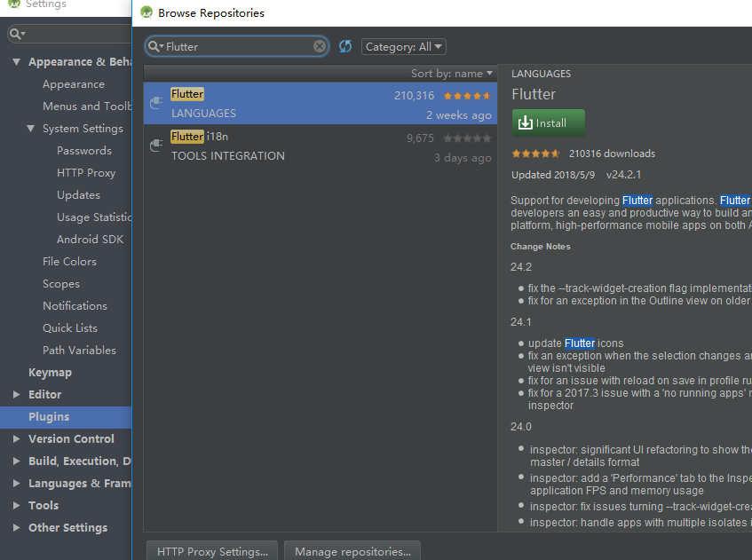Viewport: 752px width, 560px height.
Task: Select the Plugins settings page
Action: 66,416
